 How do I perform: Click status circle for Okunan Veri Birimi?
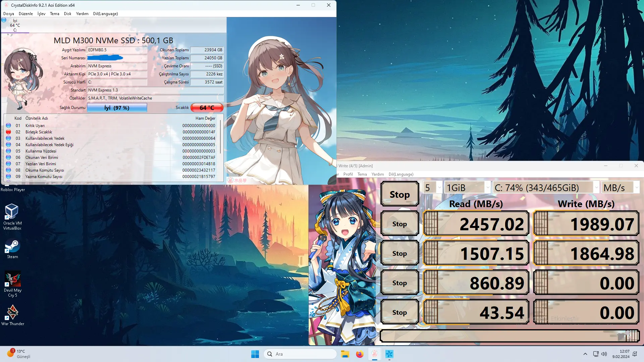tap(8, 157)
